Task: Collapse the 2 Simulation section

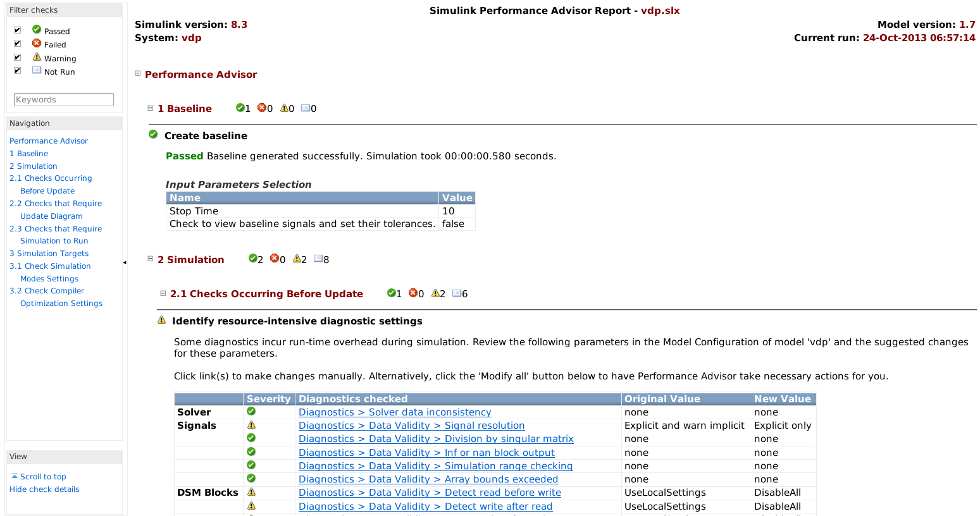Action: click(x=151, y=259)
